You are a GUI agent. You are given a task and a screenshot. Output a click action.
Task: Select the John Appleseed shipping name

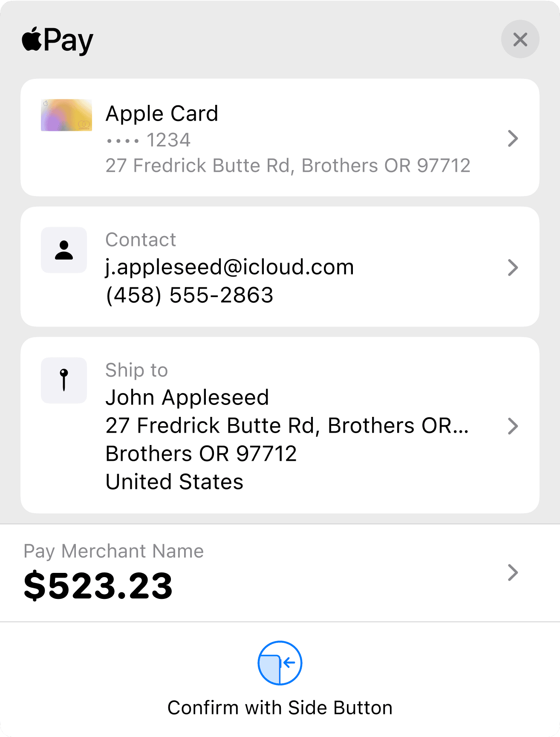[187, 397]
